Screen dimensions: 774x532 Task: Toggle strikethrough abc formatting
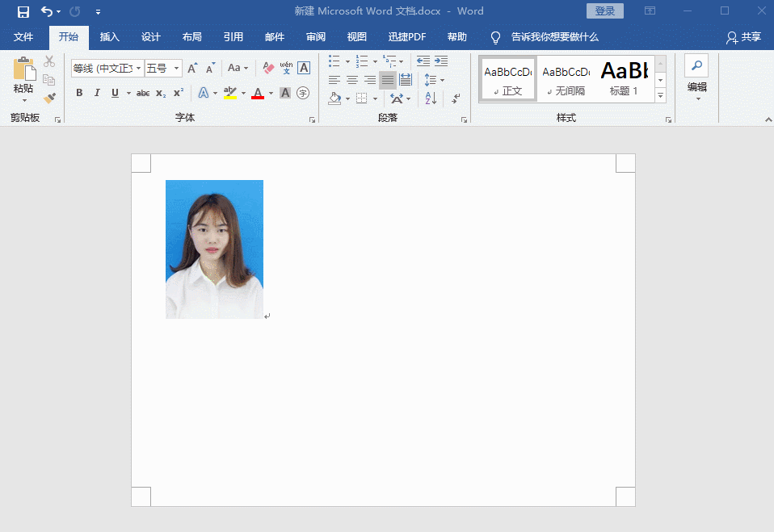coord(143,93)
